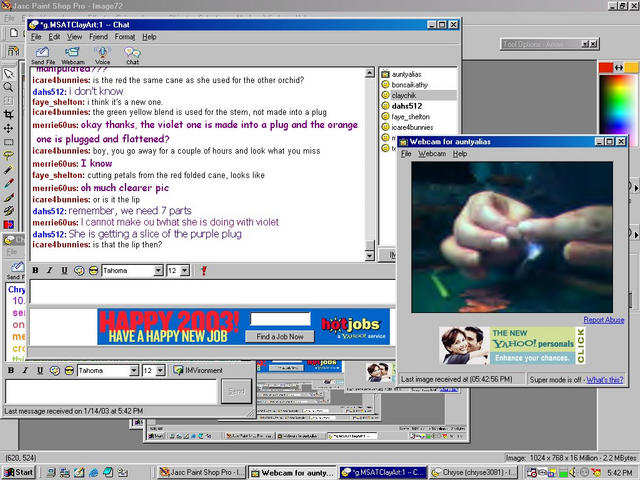Click chat scrollbar down arrow

369,256
